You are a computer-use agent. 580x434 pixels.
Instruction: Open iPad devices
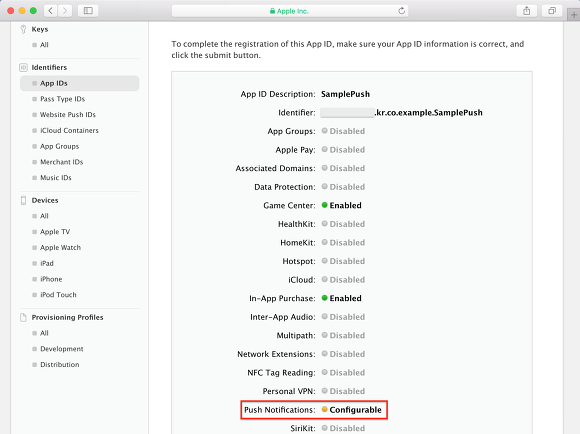click(x=47, y=263)
